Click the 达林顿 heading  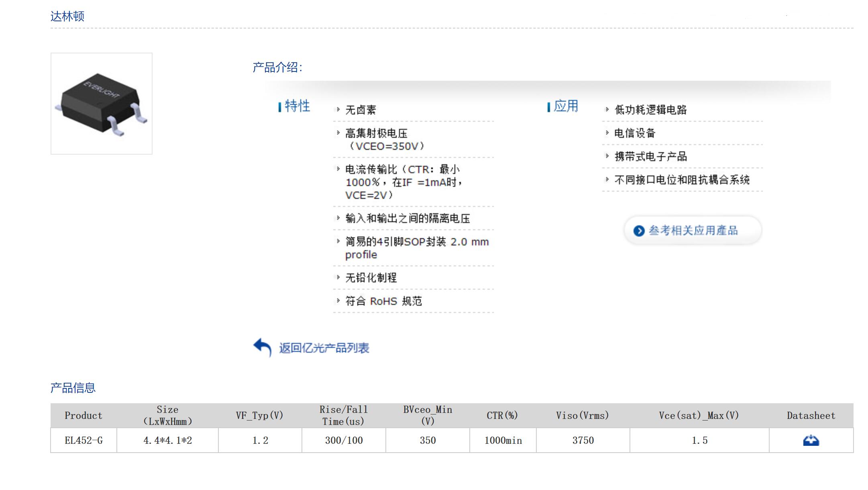pos(67,16)
